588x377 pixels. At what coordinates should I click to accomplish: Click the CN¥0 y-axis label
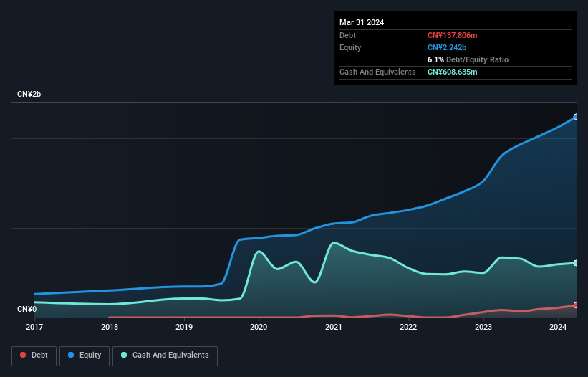[27, 309]
